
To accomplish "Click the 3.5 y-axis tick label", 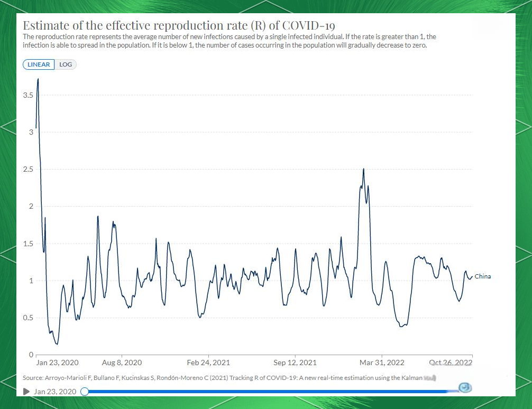I will [29, 95].
